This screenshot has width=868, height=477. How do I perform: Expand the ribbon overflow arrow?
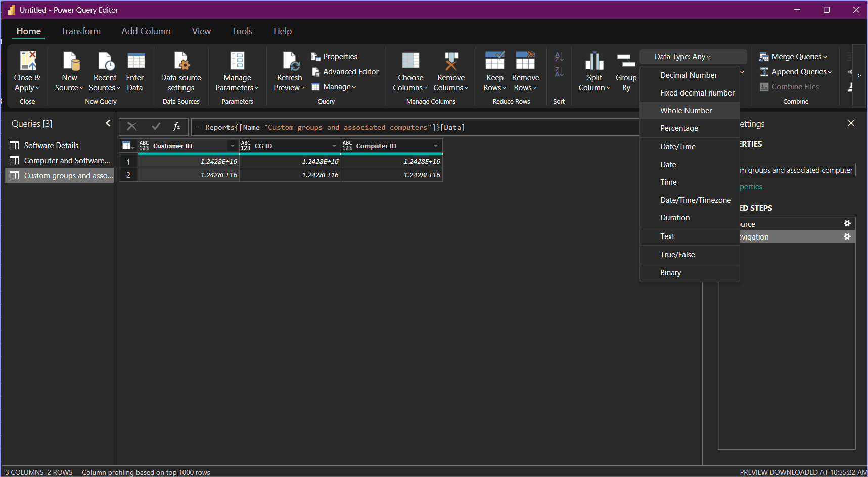[x=859, y=76]
